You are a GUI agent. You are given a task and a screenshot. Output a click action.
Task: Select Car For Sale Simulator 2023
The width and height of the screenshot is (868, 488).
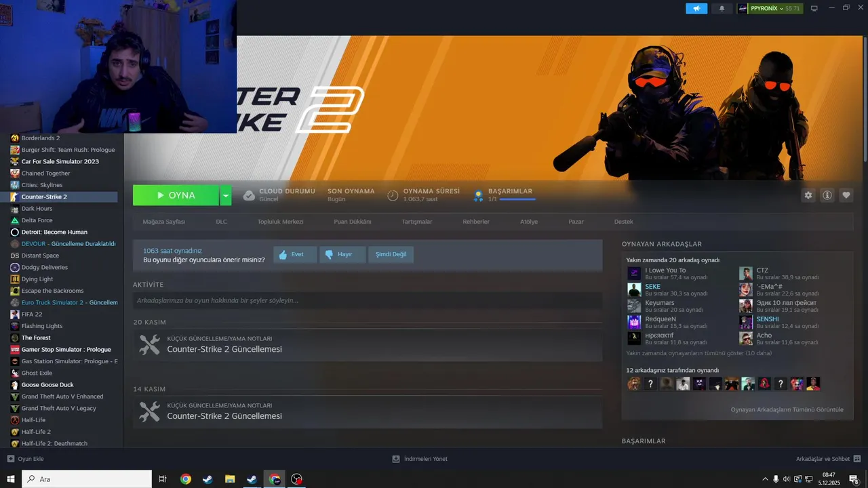click(61, 161)
